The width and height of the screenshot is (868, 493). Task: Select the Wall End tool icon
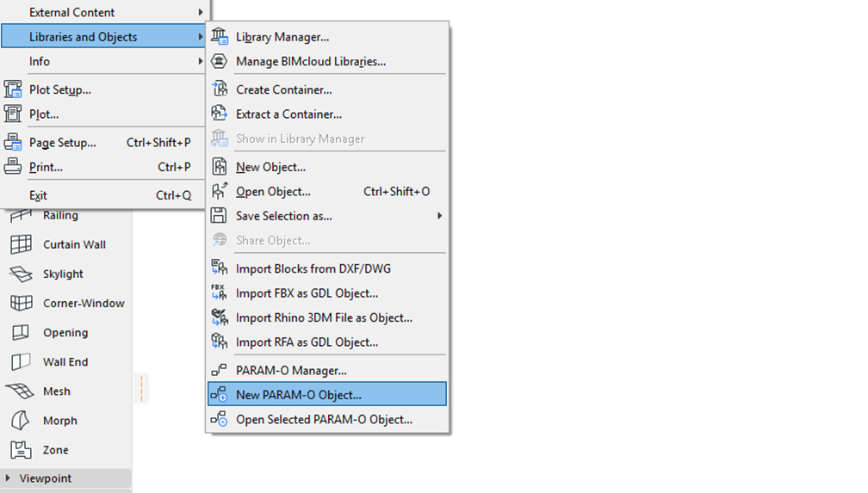21,361
